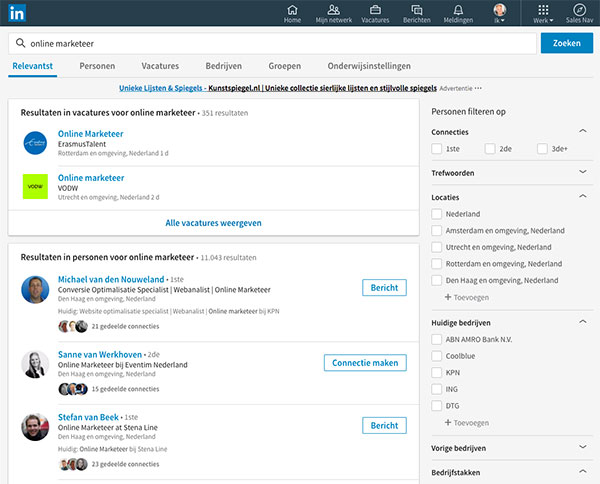The image size is (600, 484).
Task: Check the 3de+ connecties filter
Action: point(542,148)
